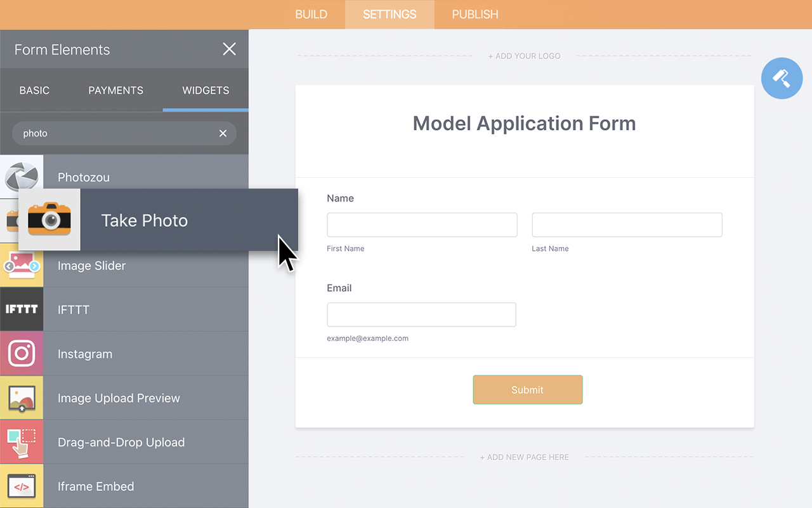This screenshot has height=508, width=812.
Task: Focus the First Name input field
Action: tap(422, 225)
